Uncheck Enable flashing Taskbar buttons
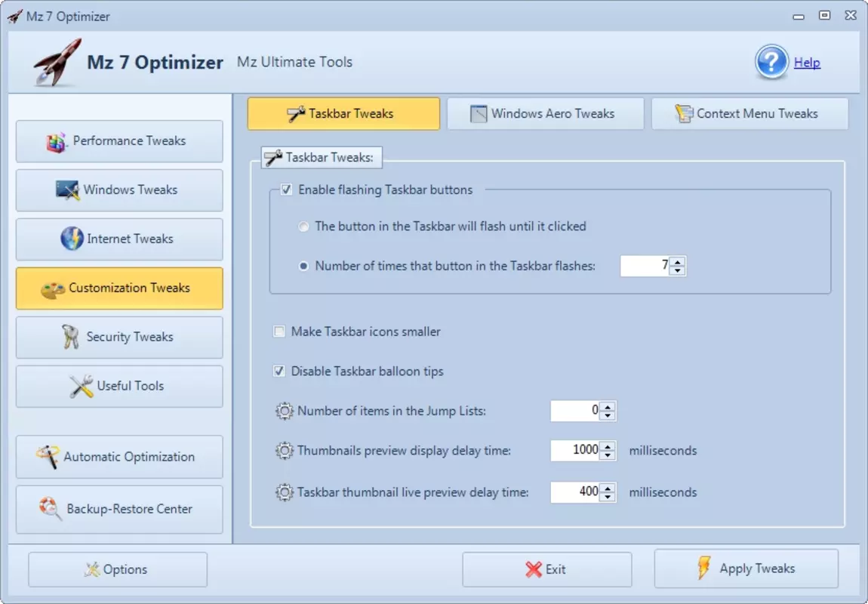 tap(286, 190)
